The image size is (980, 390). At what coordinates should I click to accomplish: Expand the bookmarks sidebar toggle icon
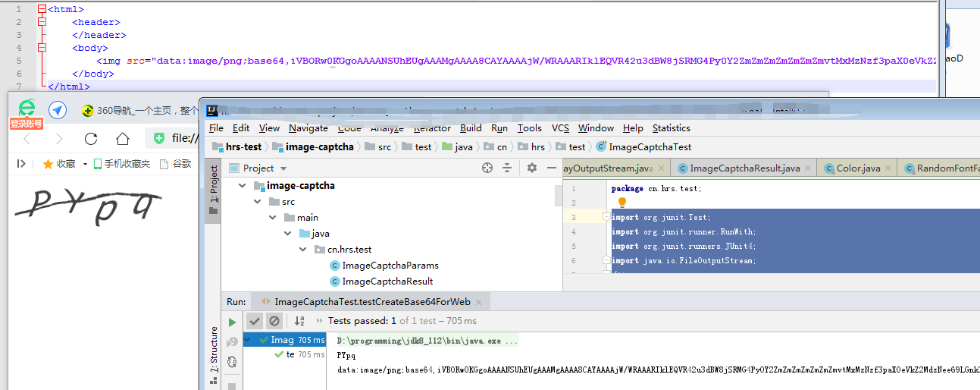tap(21, 163)
